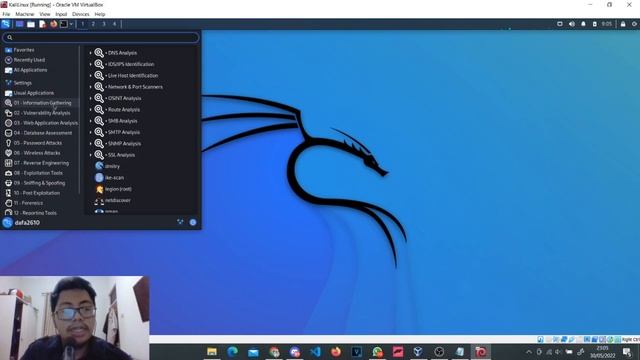Open the Kali application menu launcher icon
Viewport: 640px width, 360px height.
[6, 24]
